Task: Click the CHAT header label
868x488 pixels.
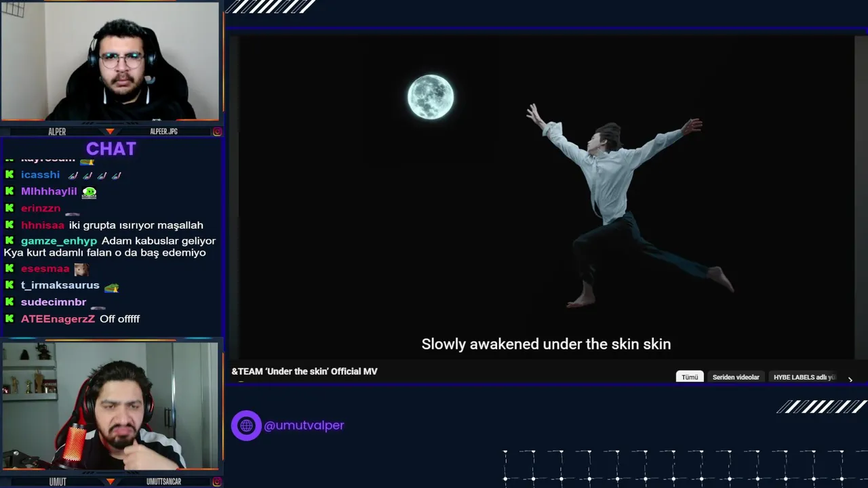Action: (111, 149)
